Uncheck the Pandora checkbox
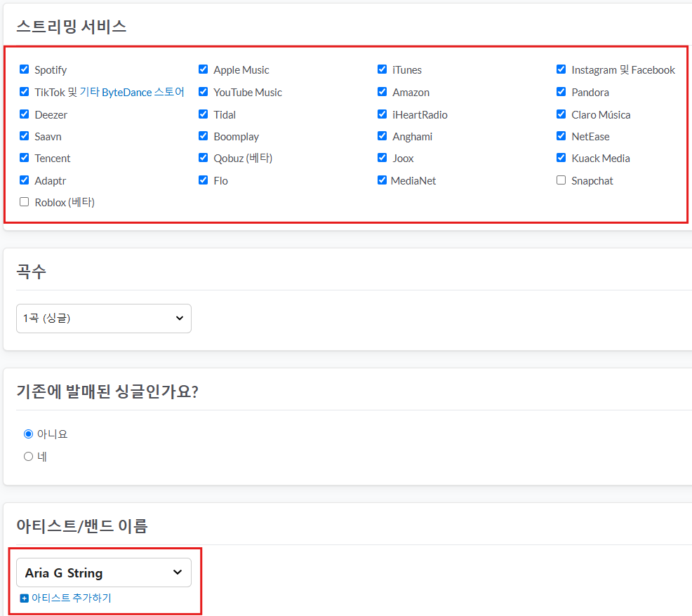The width and height of the screenshot is (692, 616). tap(561, 92)
